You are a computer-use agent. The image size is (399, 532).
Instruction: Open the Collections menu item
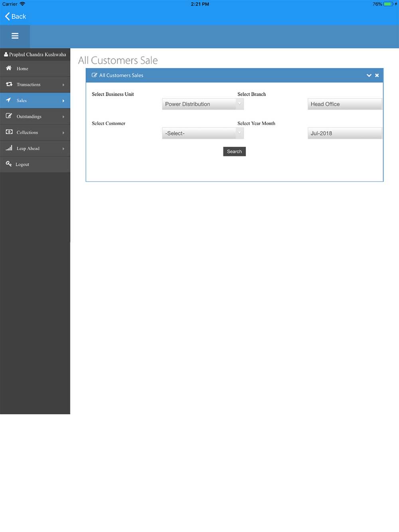(35, 132)
